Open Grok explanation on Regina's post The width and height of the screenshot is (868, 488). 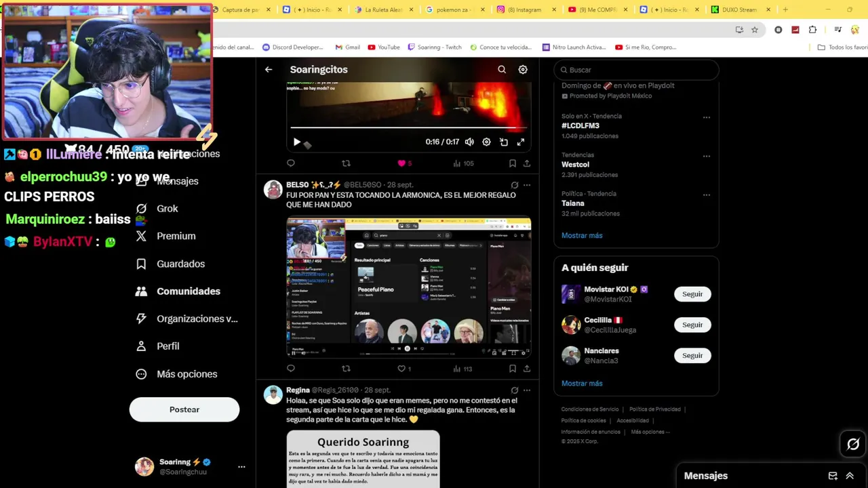(515, 390)
